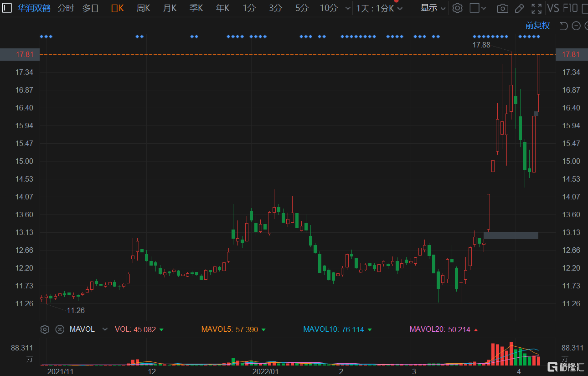Open chart settings gear in top toolbar
The height and width of the screenshot is (376, 588).
(x=458, y=8)
